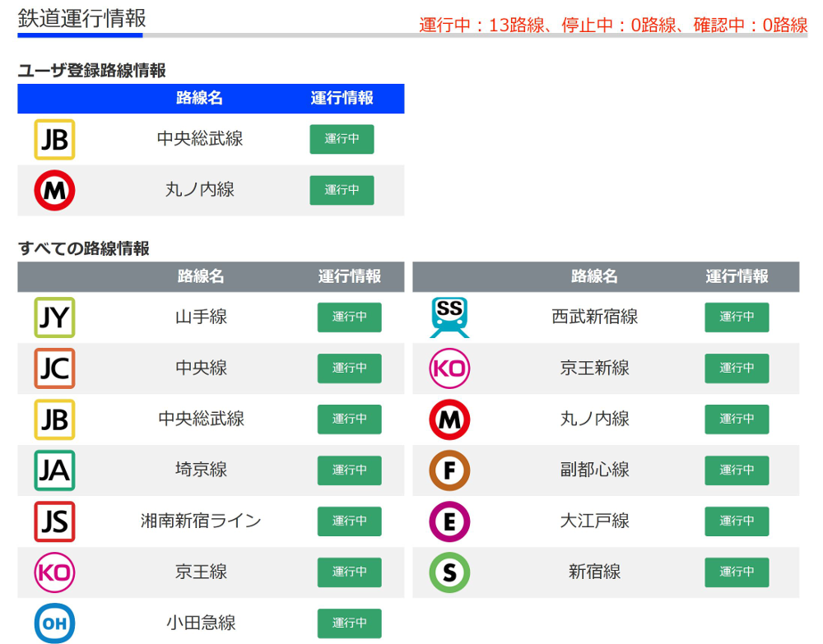The height and width of the screenshot is (644, 823).
Task: Click 運行中 status for 副都心線
Action: pyautogui.click(x=737, y=470)
